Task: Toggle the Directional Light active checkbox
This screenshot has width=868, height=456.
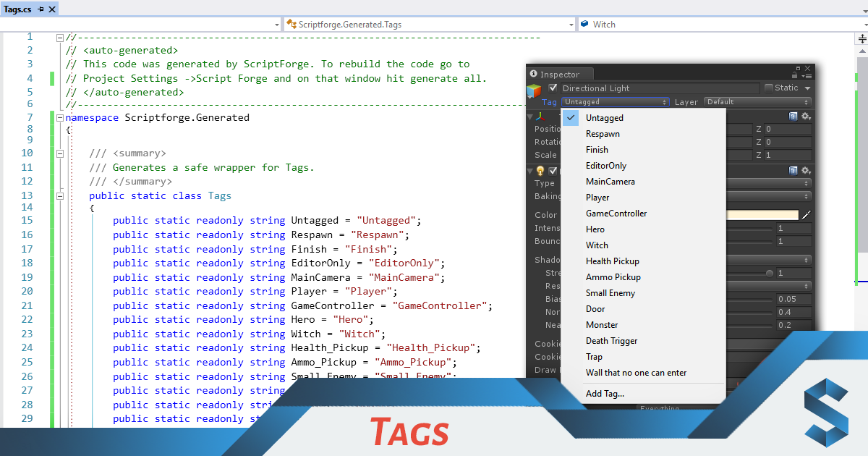Action: [x=553, y=88]
